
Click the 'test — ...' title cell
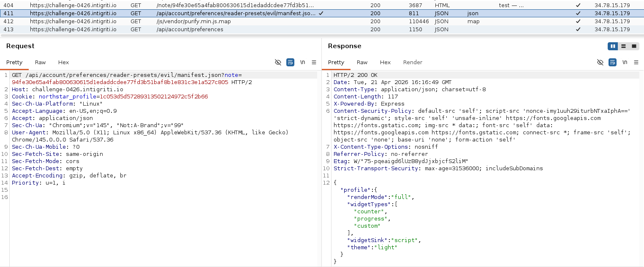[511, 5]
